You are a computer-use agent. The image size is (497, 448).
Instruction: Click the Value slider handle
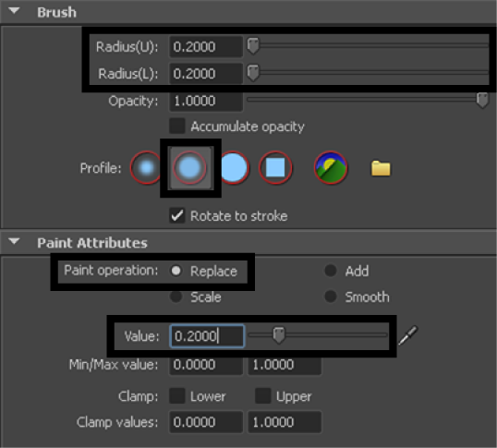coord(279,335)
